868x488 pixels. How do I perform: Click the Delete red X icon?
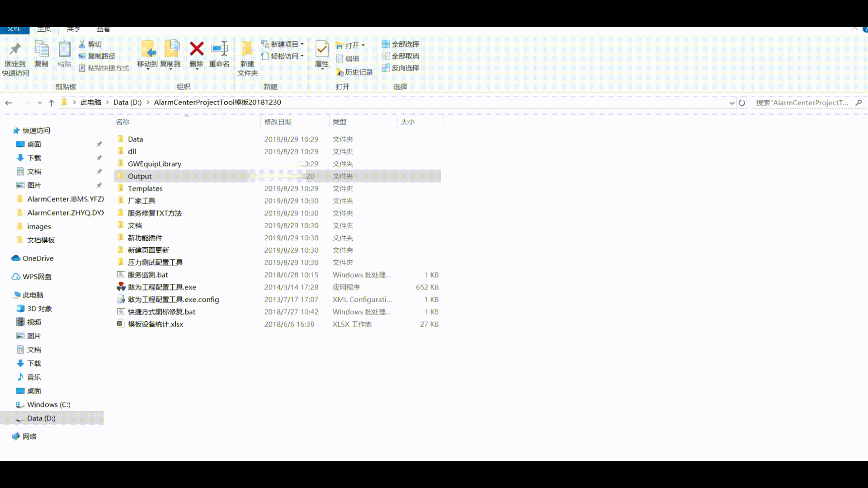pos(196,49)
